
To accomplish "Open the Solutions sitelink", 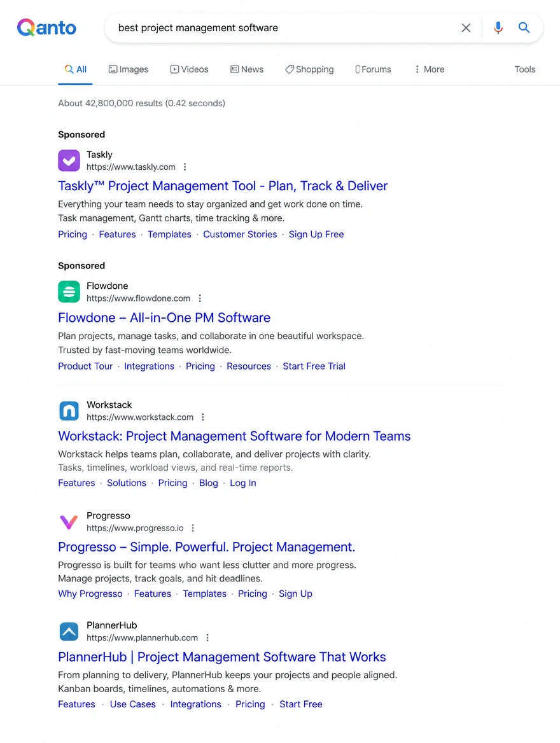I will [x=126, y=483].
